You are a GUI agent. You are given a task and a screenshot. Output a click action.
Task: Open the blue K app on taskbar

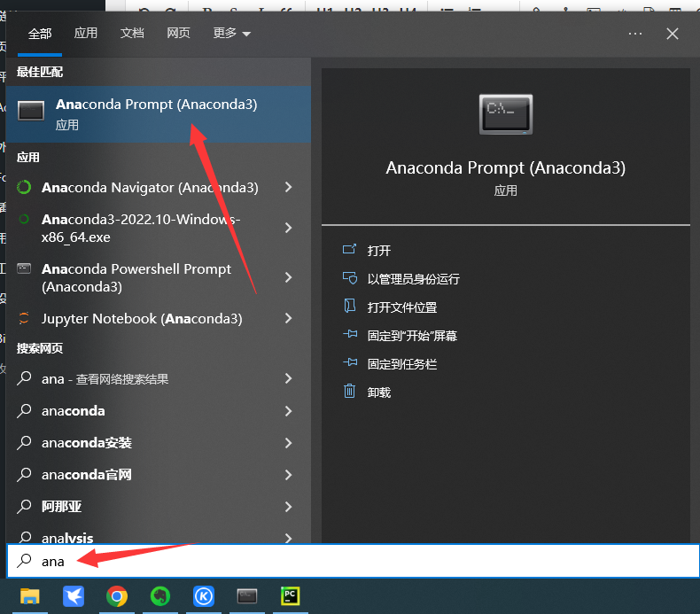[204, 596]
